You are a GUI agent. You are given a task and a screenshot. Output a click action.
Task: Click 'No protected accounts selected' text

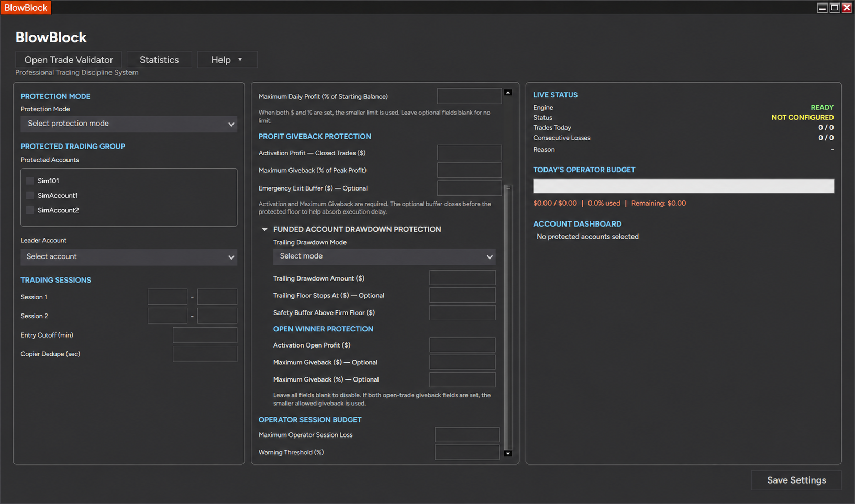click(x=587, y=237)
